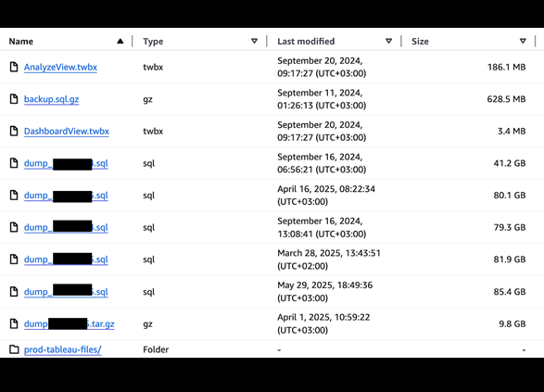Screen dimensions: 544x392
Task: Open the DashboardView.twbx object link
Action: click(67, 131)
